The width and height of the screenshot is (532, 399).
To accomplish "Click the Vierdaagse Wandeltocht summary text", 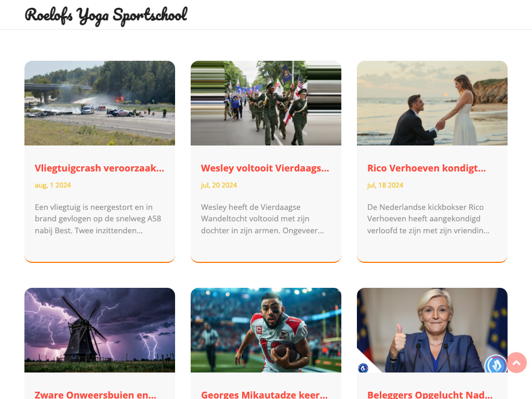I will click(x=262, y=219).
